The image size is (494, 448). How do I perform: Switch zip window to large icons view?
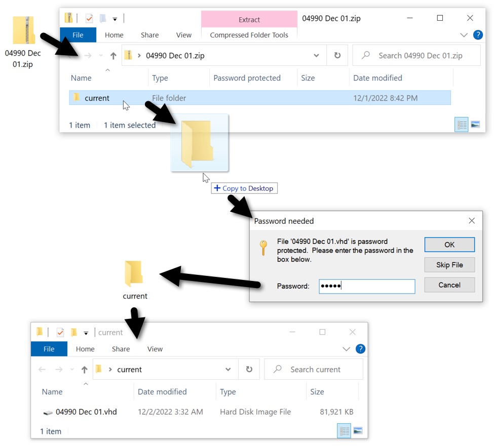(x=475, y=125)
